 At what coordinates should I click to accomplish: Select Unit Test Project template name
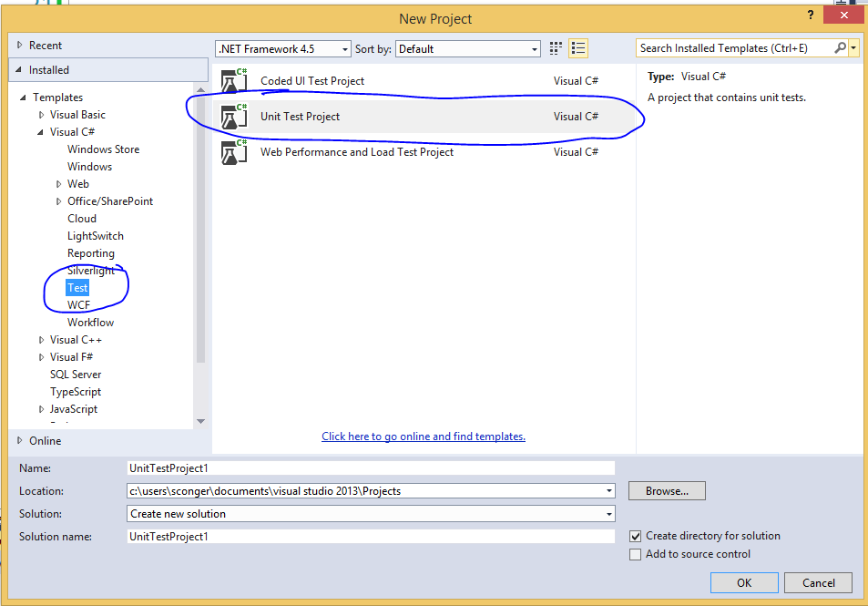(300, 117)
